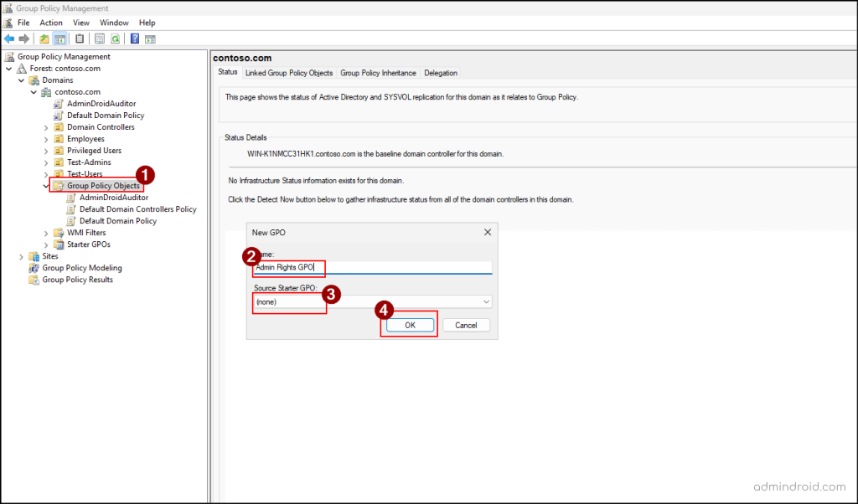Click the Cancel button in New GPO dialog
This screenshot has height=504, width=858.
pos(467,325)
